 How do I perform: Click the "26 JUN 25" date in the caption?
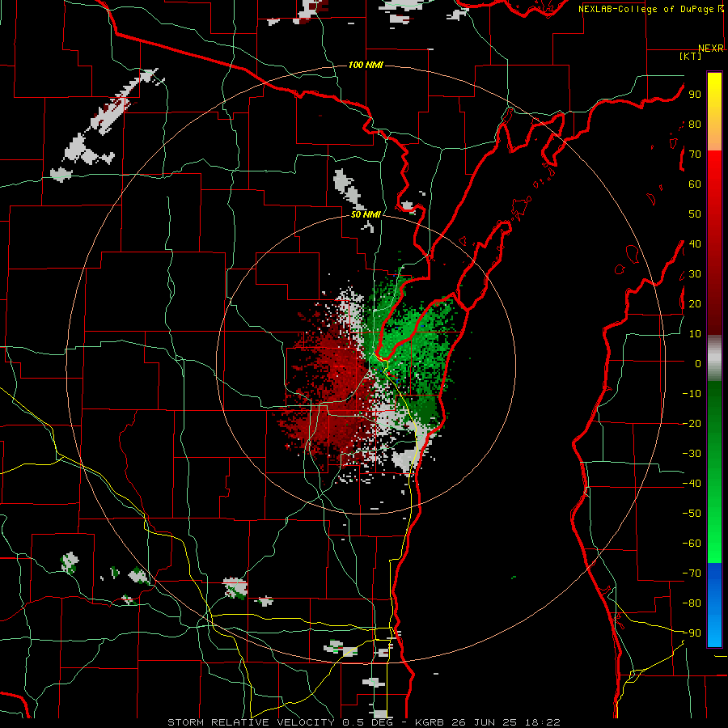(x=485, y=722)
